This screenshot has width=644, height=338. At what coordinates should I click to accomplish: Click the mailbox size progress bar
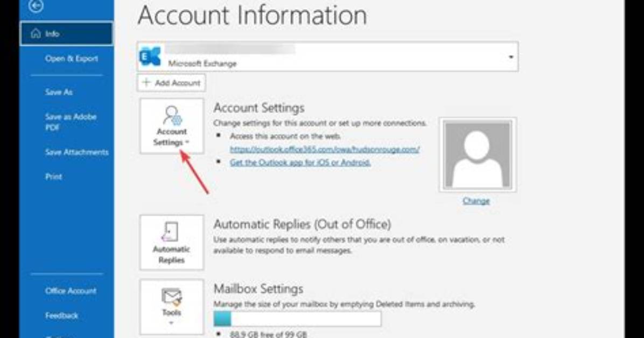point(297,319)
